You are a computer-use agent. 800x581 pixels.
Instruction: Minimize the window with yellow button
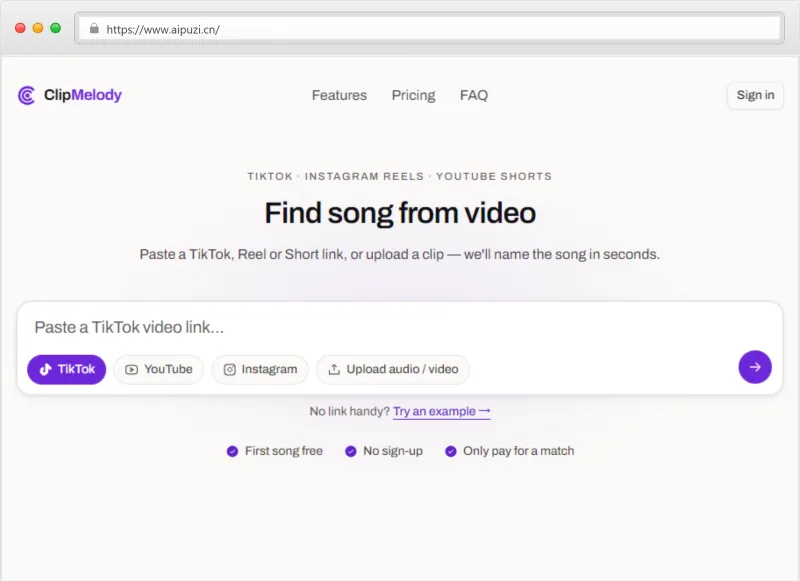pos(38,28)
